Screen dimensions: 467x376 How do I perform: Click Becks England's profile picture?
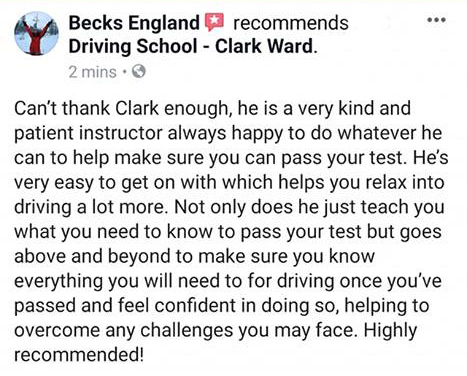point(36,33)
